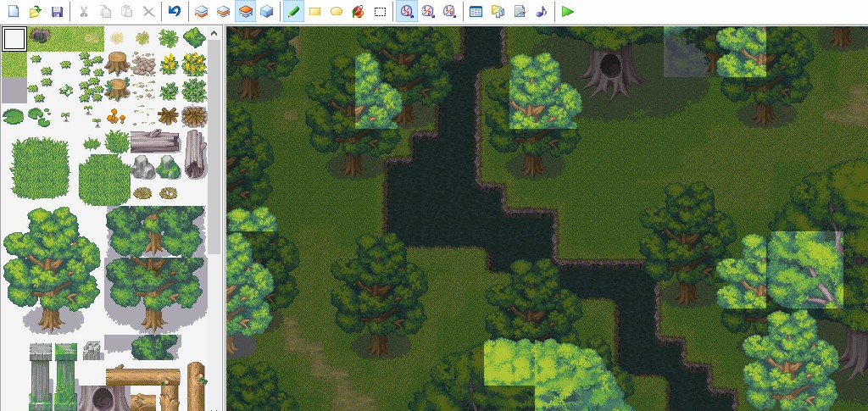Select the Flood Fill paint bucket tool
Viewport: 868px width, 411px height.
click(359, 11)
